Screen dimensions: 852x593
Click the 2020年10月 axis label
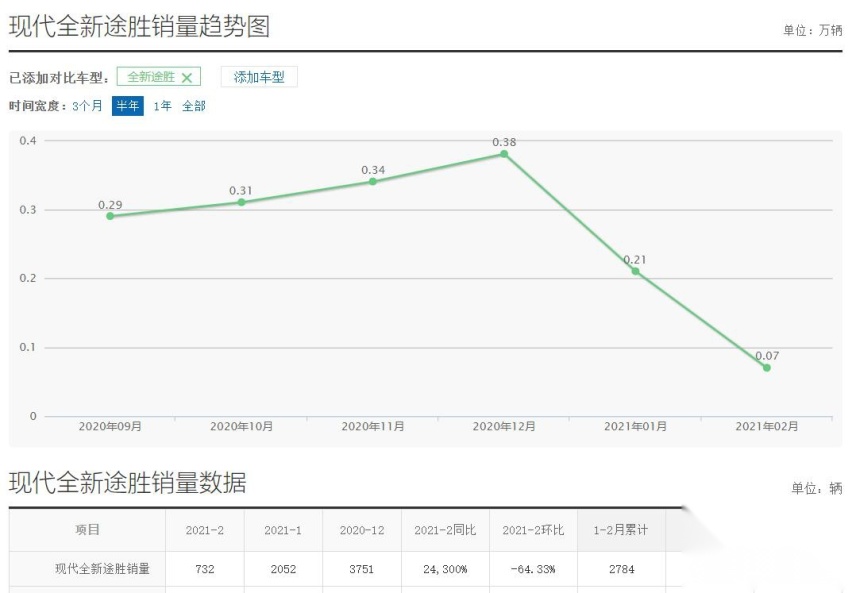(241, 426)
